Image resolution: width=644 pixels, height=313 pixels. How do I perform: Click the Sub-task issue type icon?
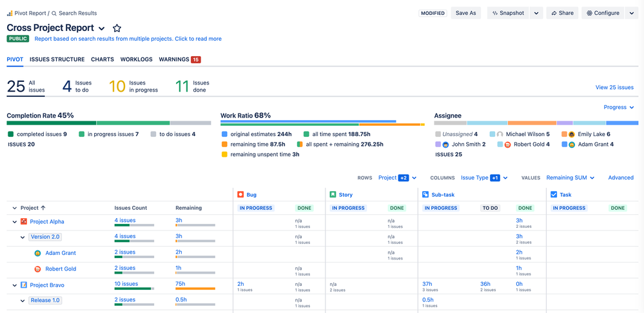[x=425, y=194]
